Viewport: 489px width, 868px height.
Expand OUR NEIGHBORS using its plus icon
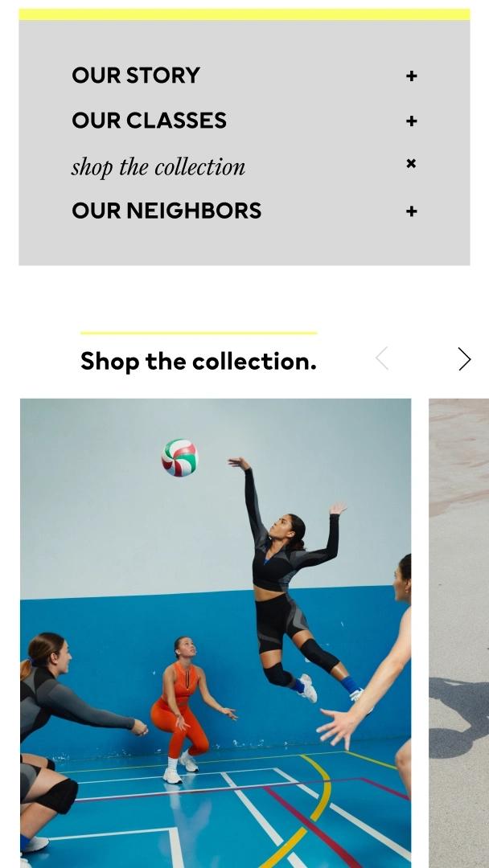[411, 211]
